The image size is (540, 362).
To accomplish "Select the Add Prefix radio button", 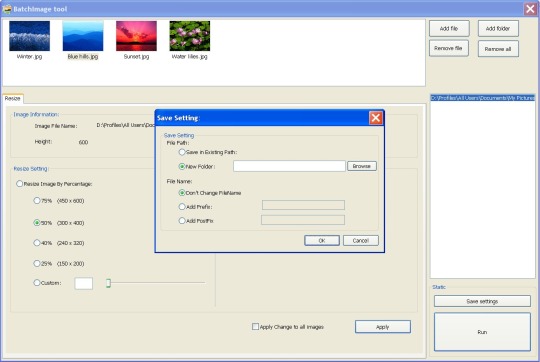I will click(182, 207).
